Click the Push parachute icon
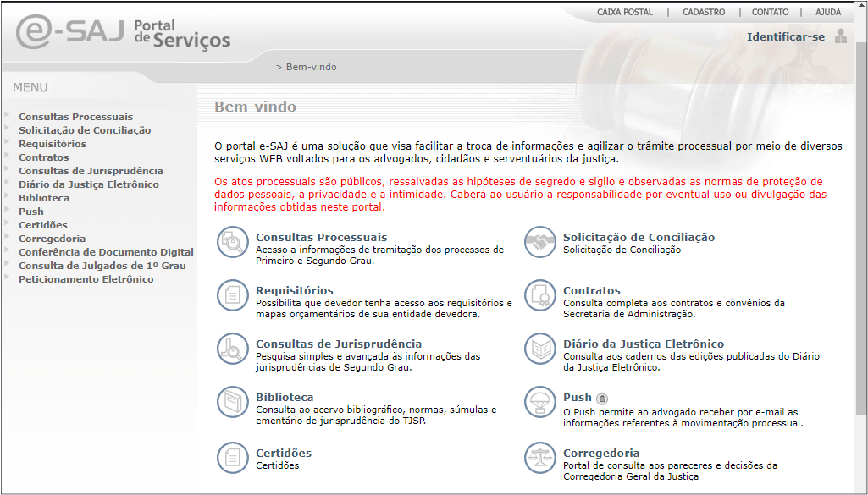Image resolution: width=868 pixels, height=495 pixels. tap(539, 402)
